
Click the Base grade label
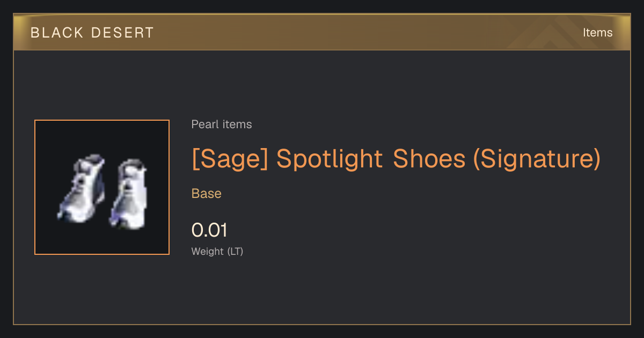coord(207,194)
